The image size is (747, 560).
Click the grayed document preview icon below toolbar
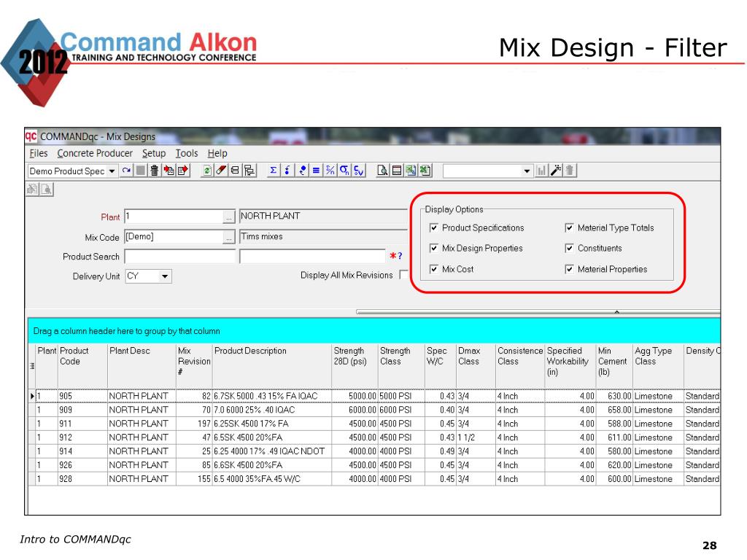[47, 190]
